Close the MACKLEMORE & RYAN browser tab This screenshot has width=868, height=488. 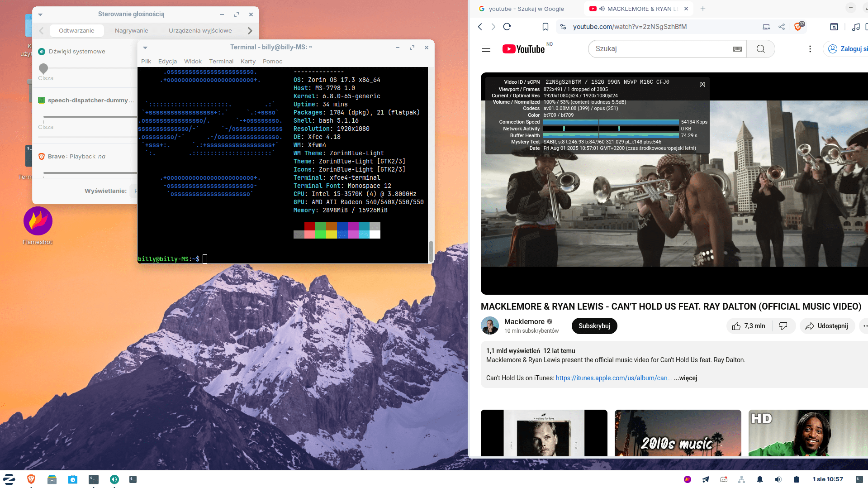pos(686,9)
